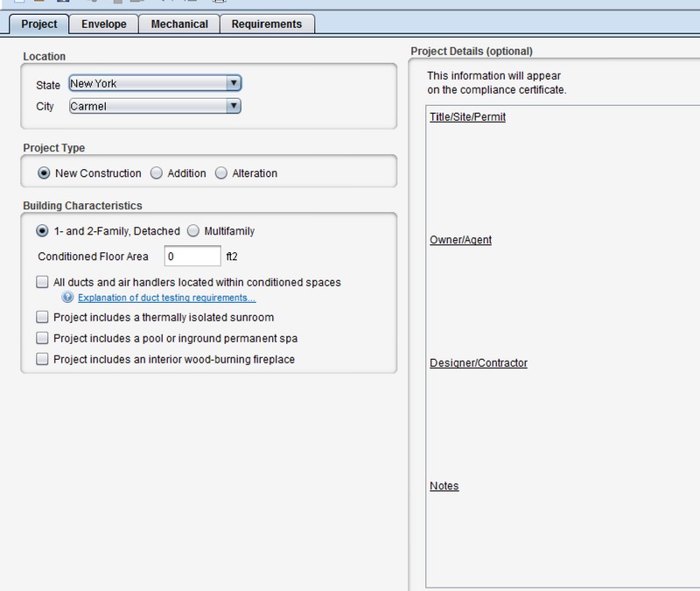700x591 pixels.
Task: Pick the Alteration project type option
Action: point(221,173)
